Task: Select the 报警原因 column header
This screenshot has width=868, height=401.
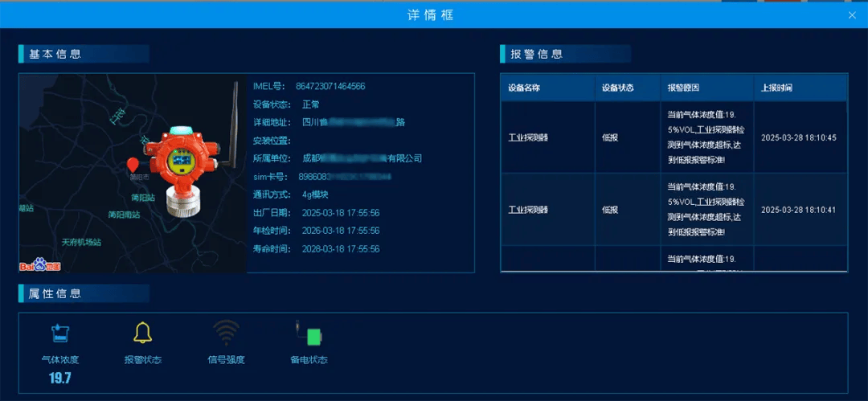Action: click(683, 88)
